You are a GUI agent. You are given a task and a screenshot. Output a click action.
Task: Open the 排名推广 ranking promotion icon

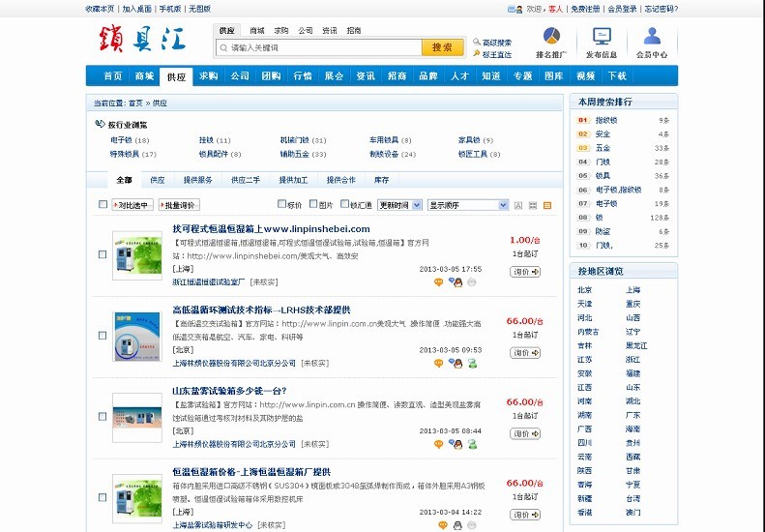[x=550, y=38]
